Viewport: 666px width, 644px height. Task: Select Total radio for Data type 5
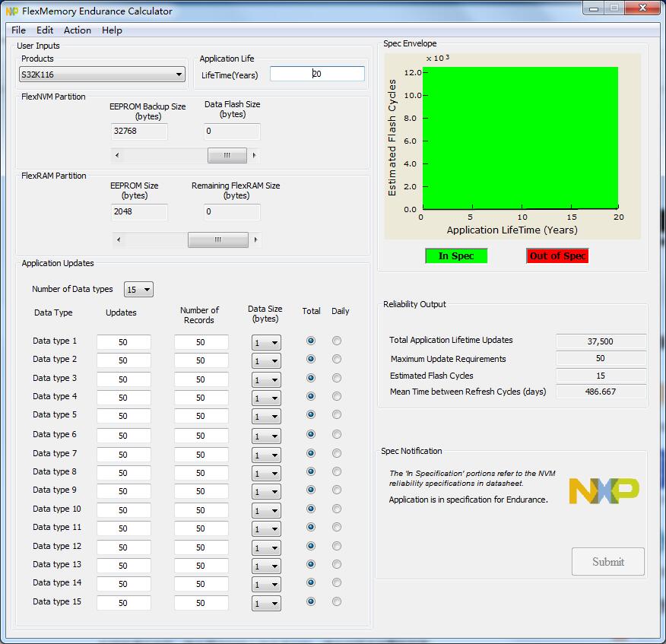pyautogui.click(x=310, y=415)
